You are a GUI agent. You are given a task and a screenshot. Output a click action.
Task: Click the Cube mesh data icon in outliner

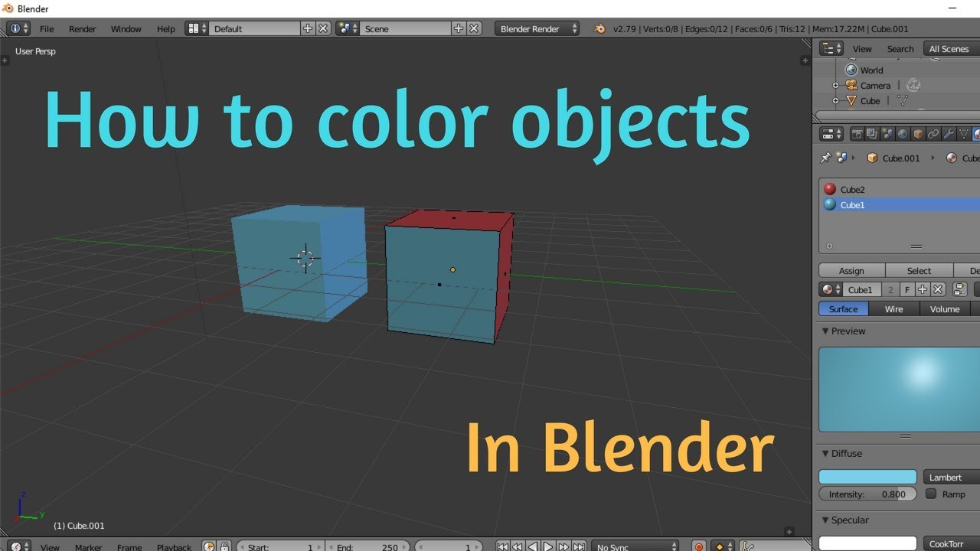click(x=903, y=100)
